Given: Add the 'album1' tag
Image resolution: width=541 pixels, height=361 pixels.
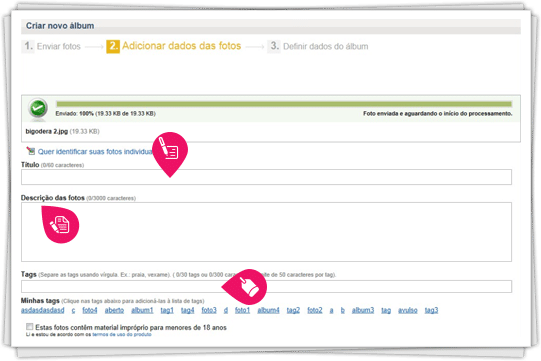Looking at the screenshot, I should pos(142,310).
